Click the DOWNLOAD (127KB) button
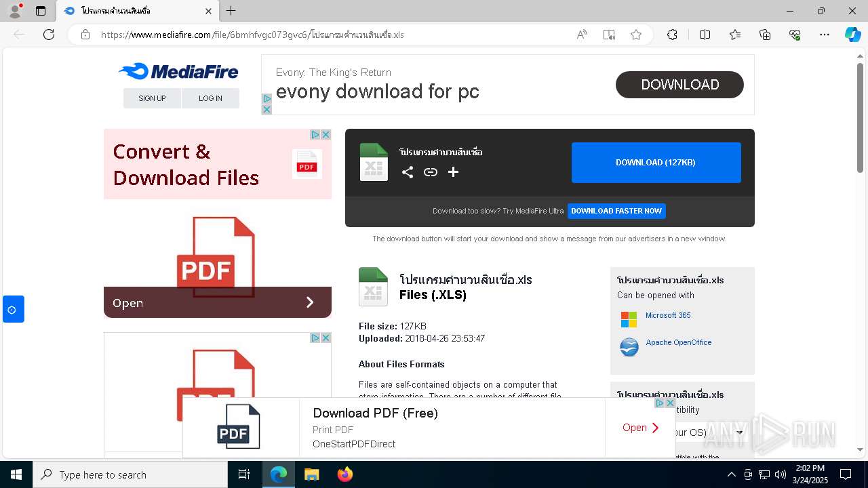The width and height of the screenshot is (868, 488). (x=656, y=163)
